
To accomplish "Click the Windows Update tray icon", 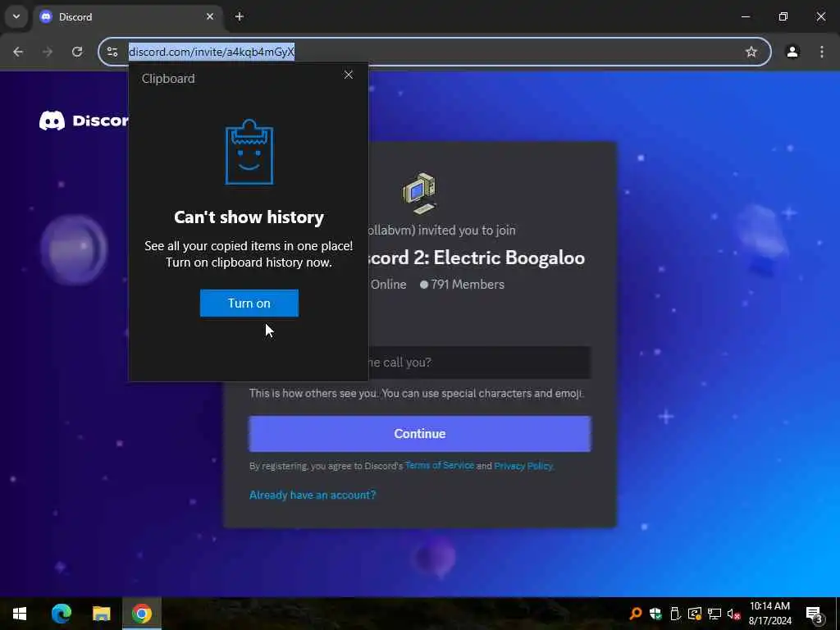I will click(695, 614).
